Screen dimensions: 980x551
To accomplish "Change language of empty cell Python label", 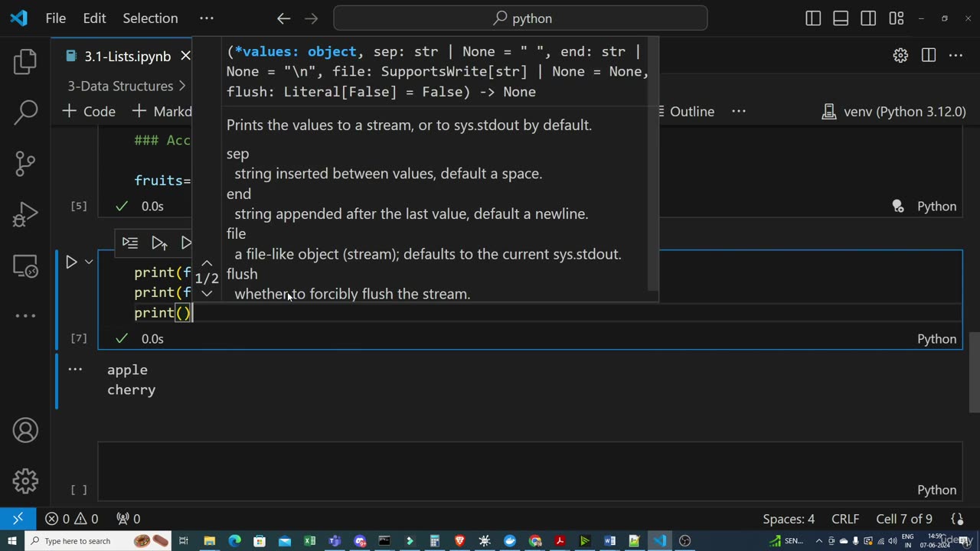I will 937,490.
